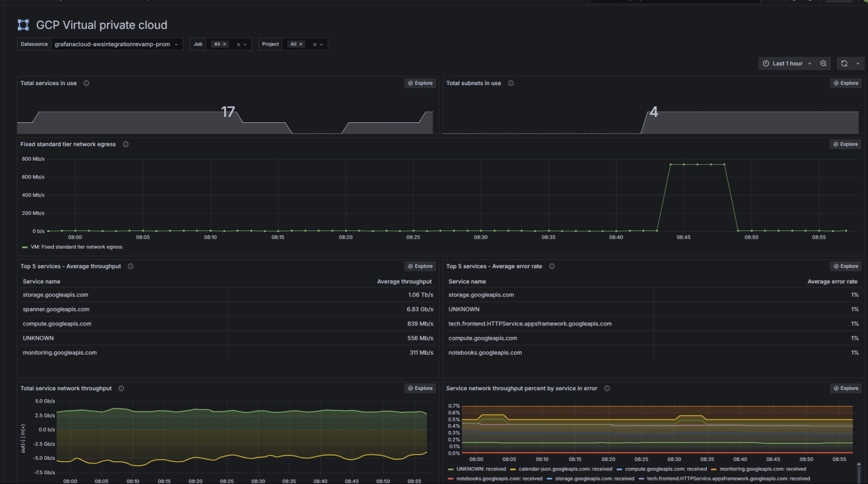Click Explore on the Top 5 services throughput panel

point(419,266)
